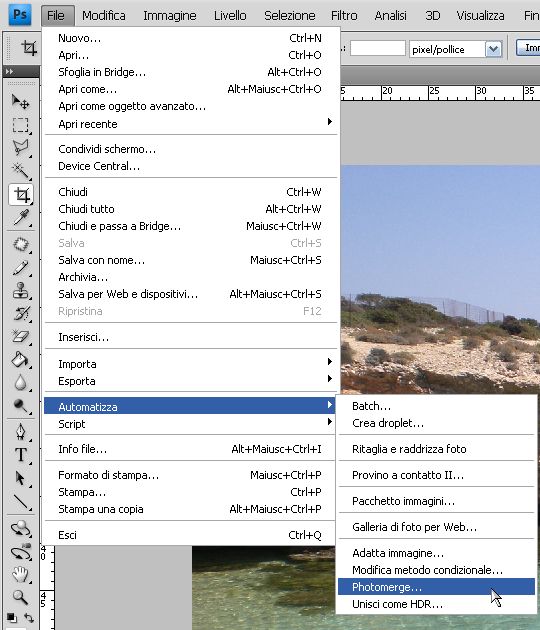
Task: Select the Rectangular Marquee tool
Action: (20, 125)
